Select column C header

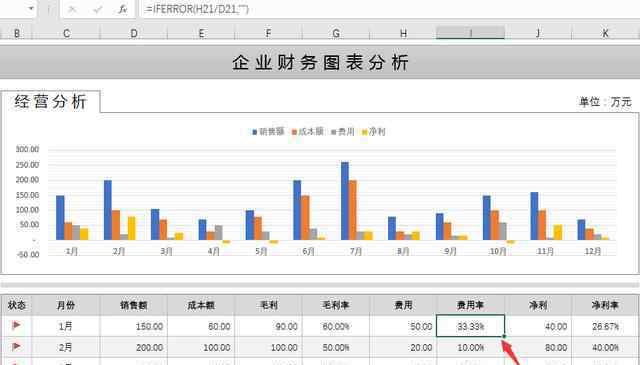[x=67, y=33]
